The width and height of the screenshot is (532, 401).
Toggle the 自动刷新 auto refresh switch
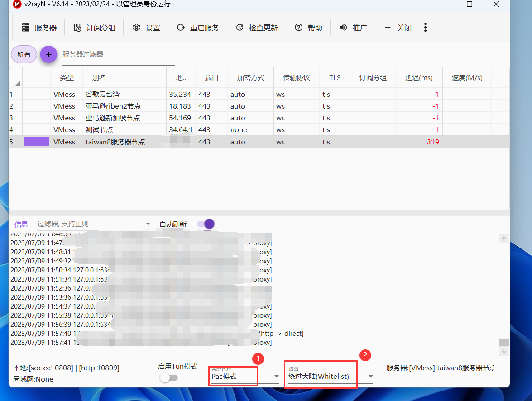(x=206, y=224)
